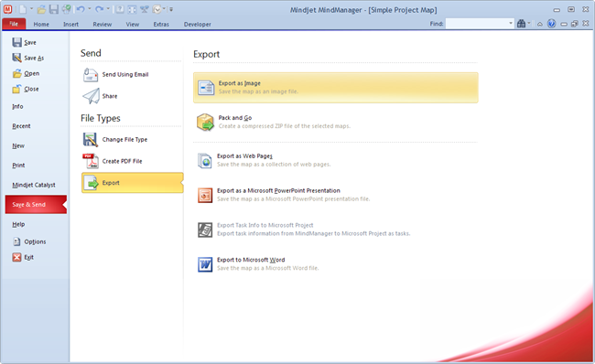The height and width of the screenshot is (364, 595).
Task: Click the Save floppy icon in quick access toolbar
Action: click(54, 9)
